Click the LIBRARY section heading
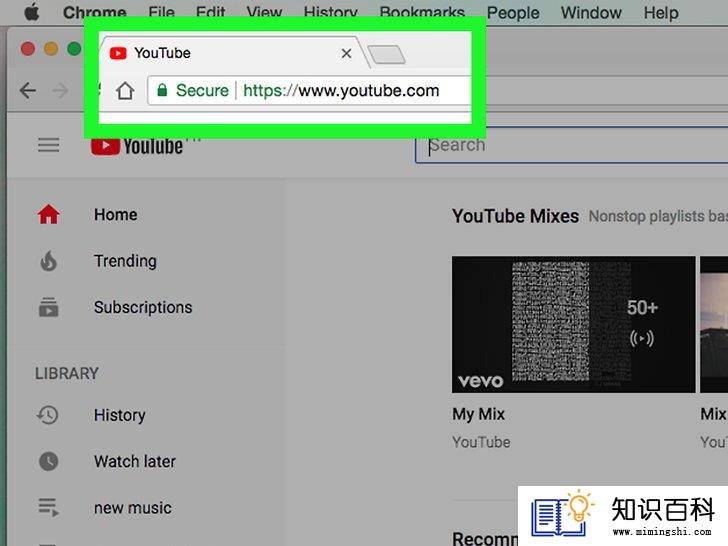The image size is (728, 546). pyautogui.click(x=67, y=373)
